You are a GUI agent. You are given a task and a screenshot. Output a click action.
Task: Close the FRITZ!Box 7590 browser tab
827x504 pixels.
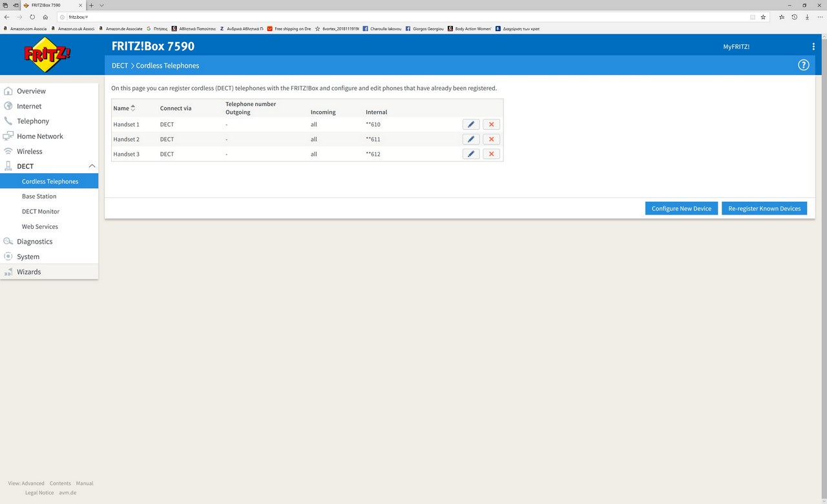(82, 5)
